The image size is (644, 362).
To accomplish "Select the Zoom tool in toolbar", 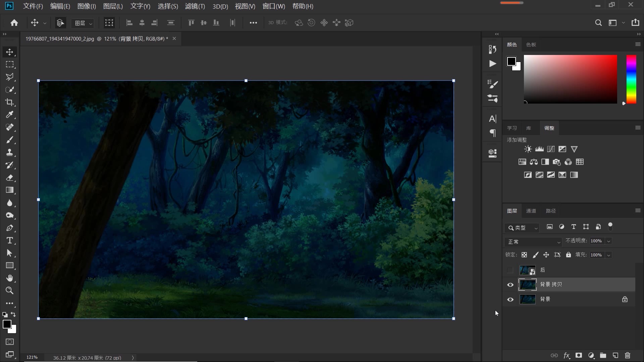I will 9,291.
